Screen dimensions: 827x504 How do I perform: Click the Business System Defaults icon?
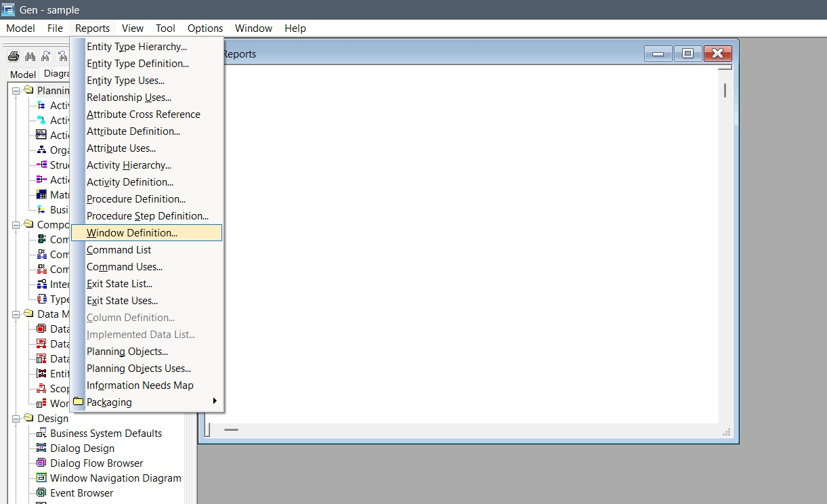(41, 433)
